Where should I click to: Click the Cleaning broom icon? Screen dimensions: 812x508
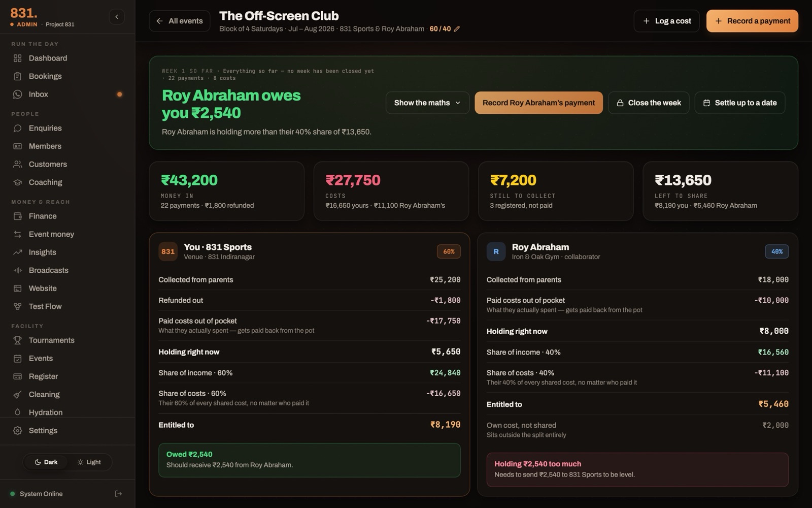tap(18, 394)
